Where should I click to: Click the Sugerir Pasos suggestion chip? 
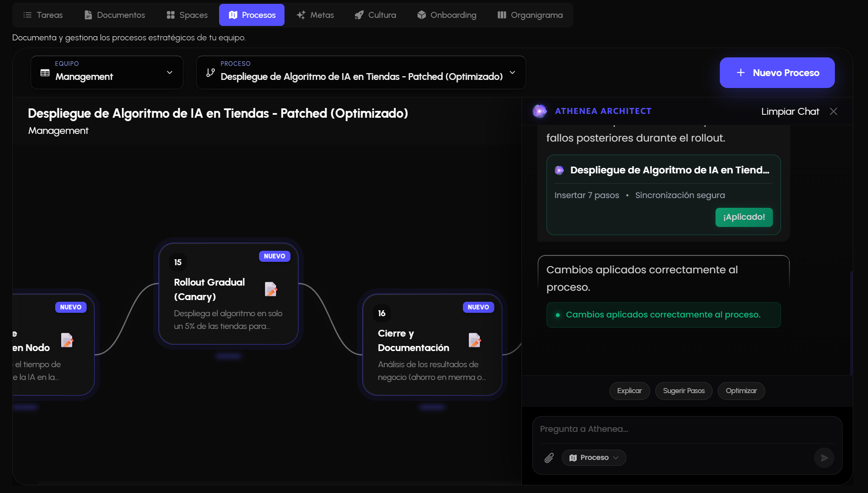point(684,391)
